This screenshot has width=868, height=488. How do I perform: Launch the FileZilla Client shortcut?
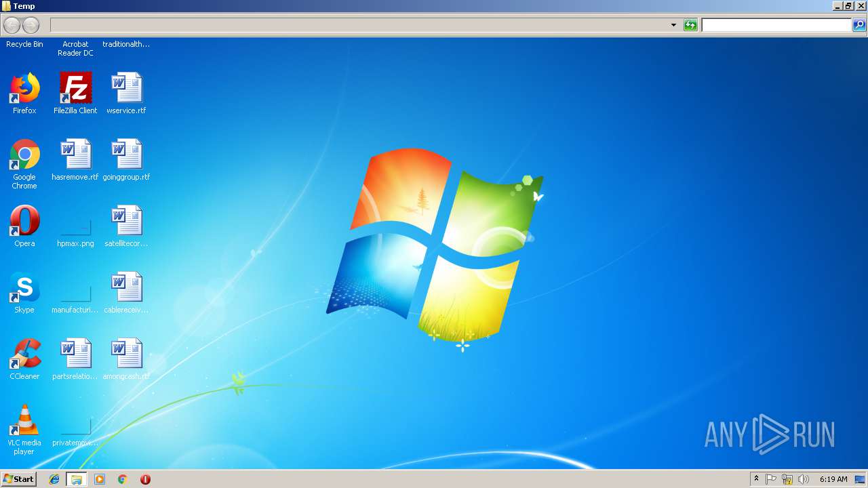point(75,88)
